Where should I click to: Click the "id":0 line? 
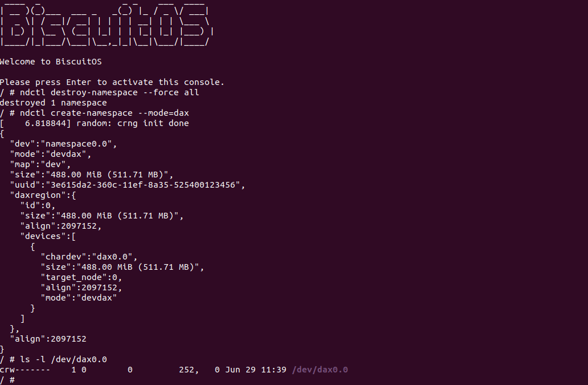pyautogui.click(x=38, y=205)
